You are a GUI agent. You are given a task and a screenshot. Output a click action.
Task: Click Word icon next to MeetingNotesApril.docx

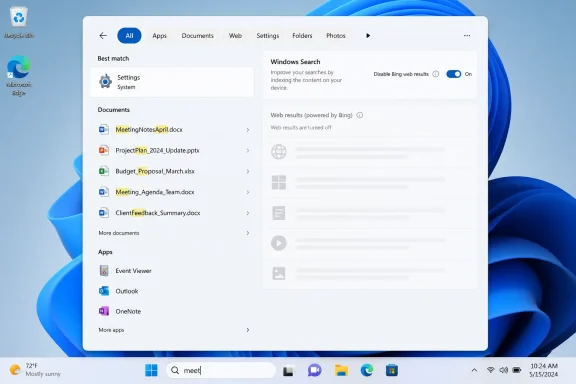[x=104, y=129]
